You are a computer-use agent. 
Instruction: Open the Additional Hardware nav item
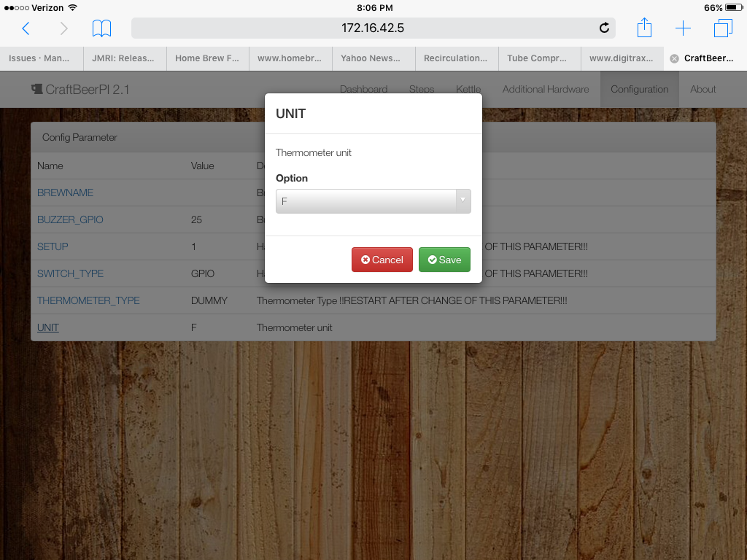click(x=546, y=90)
